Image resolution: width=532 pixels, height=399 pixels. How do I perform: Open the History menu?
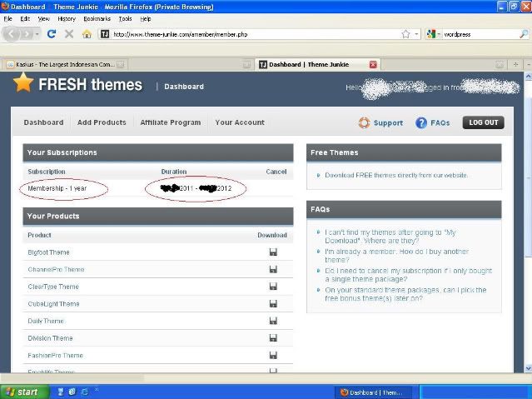(x=67, y=18)
